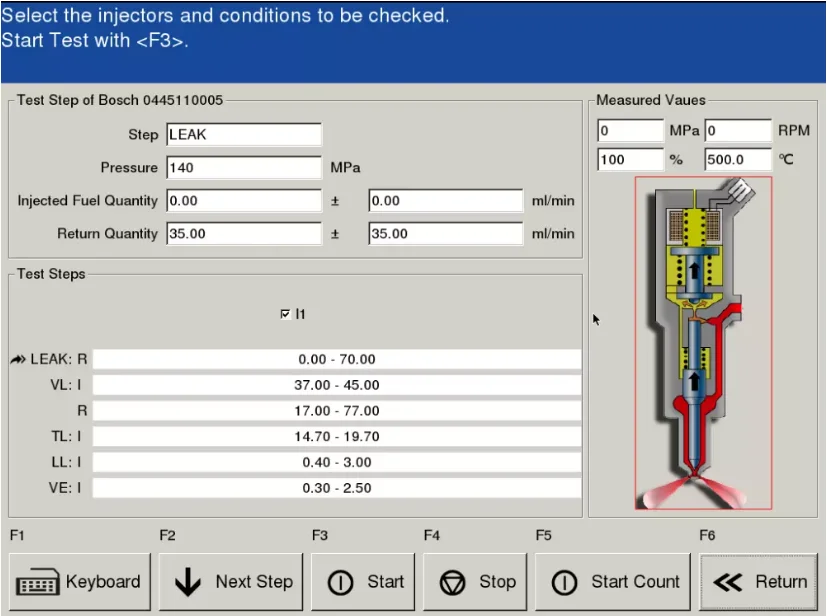827x616 pixels.
Task: Select the LEAK: R step arrow
Action: [19, 360]
